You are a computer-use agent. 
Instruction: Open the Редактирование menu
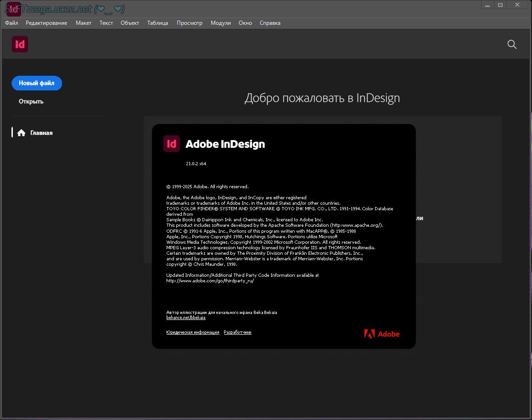(x=46, y=23)
